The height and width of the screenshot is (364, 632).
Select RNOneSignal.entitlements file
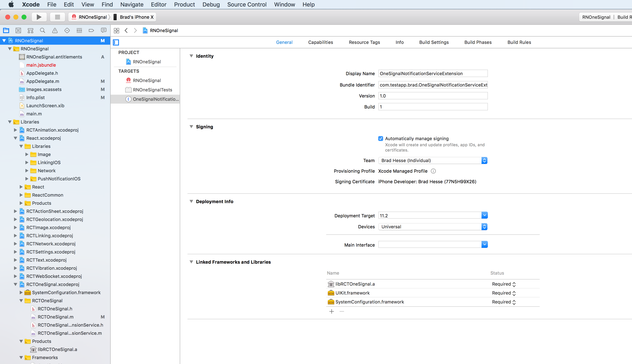pyautogui.click(x=54, y=57)
